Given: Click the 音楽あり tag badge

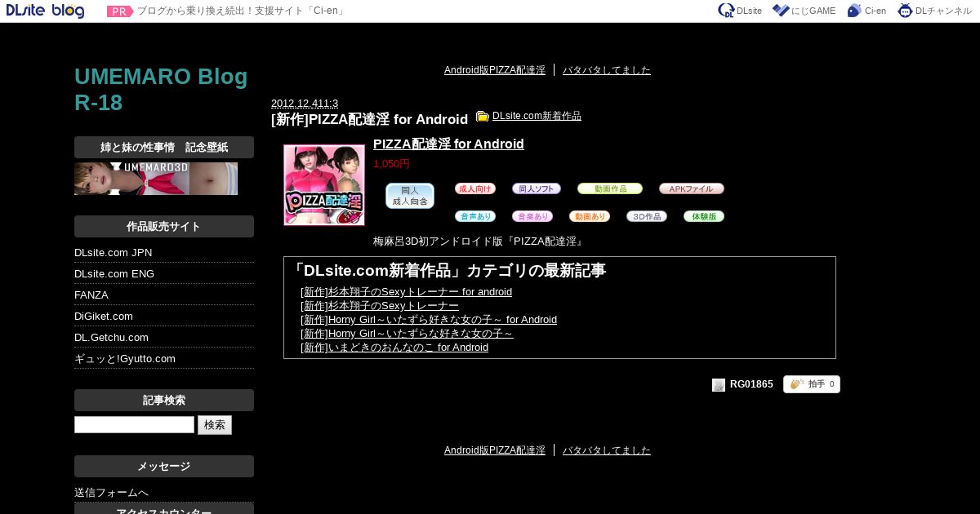Looking at the screenshot, I should coord(532,216).
